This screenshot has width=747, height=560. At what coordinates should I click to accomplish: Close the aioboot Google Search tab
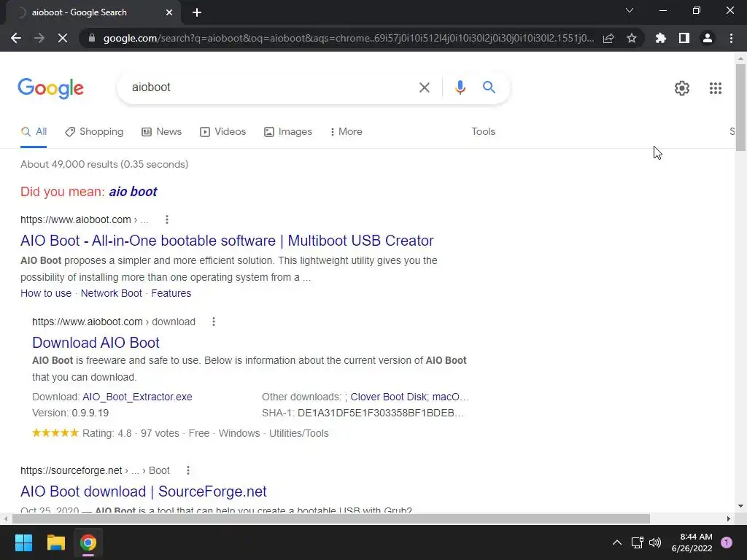coord(169,12)
